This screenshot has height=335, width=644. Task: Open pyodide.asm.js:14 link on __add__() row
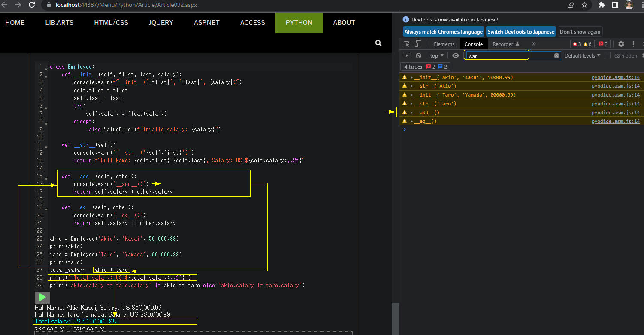pos(615,113)
